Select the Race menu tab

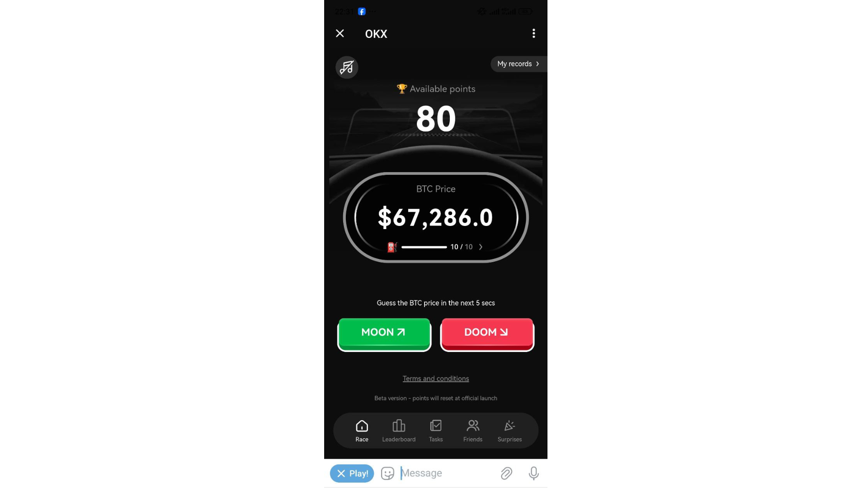[x=362, y=430]
